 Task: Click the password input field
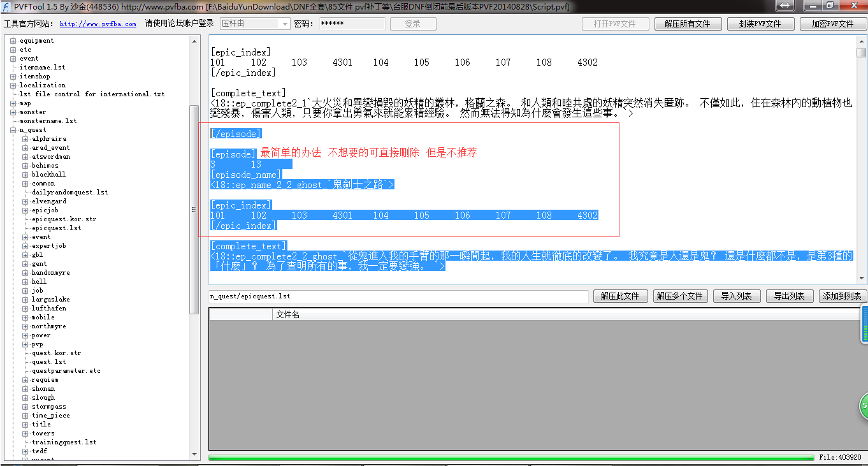tap(351, 24)
